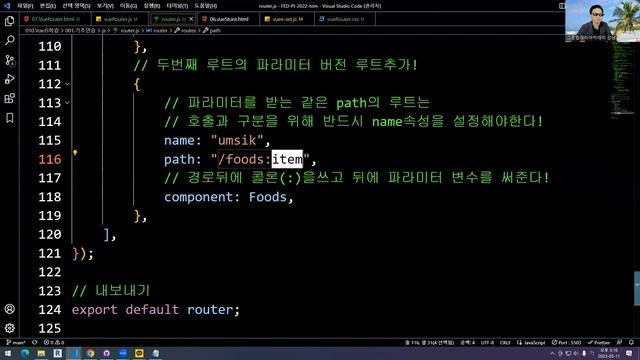The width and height of the screenshot is (640, 360).
Task: Open the 보기 (View) menu
Action: [x=105, y=6]
